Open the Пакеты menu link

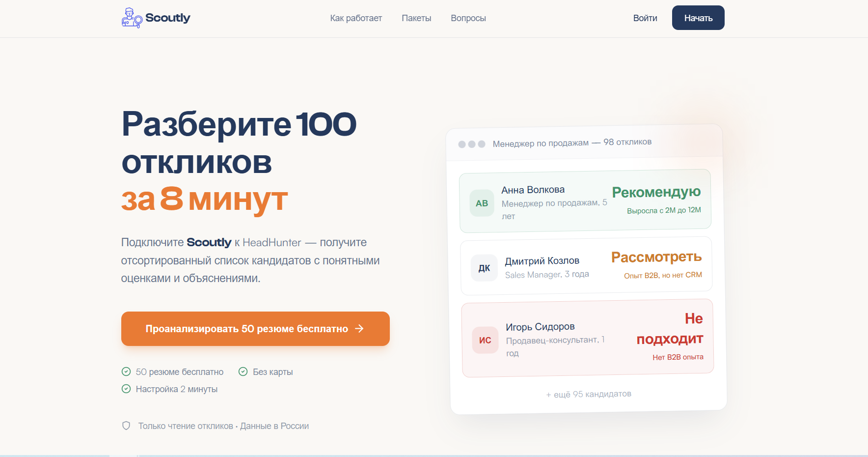[416, 18]
